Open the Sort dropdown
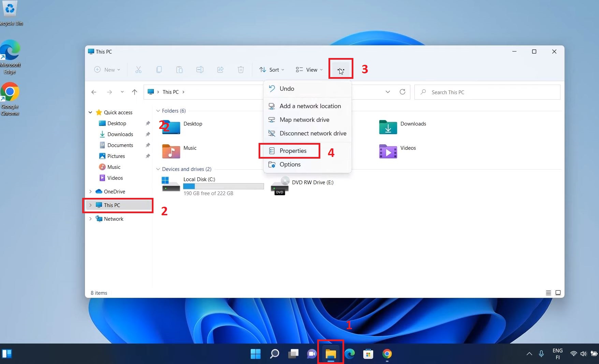 (272, 70)
